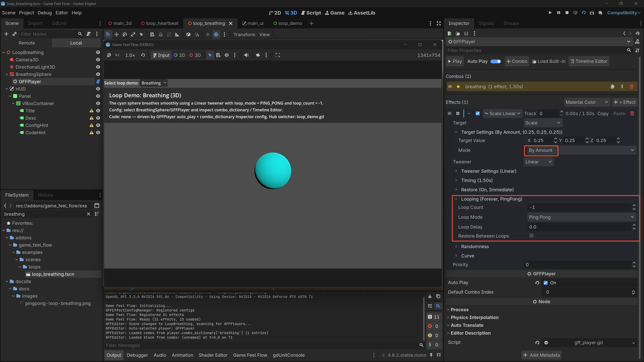The image size is (644, 362).
Task: Click the camera override icon in game toolbar
Action: [x=258, y=55]
